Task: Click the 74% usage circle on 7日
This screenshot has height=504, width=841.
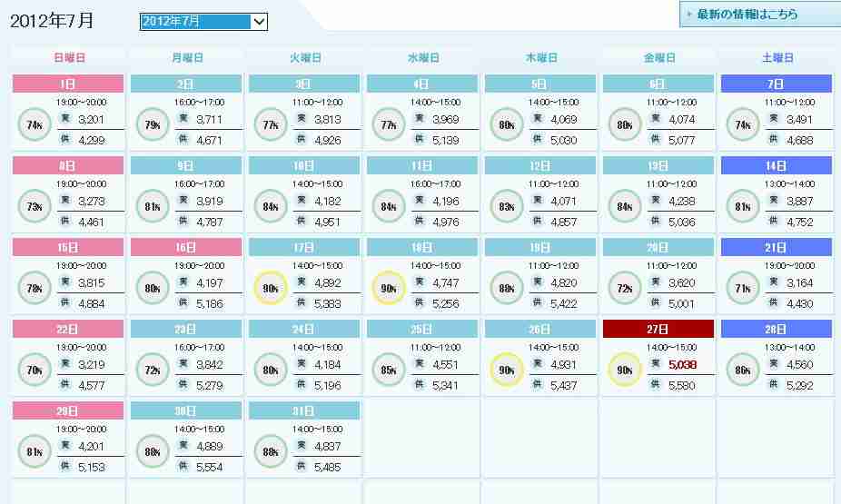Action: point(742,125)
